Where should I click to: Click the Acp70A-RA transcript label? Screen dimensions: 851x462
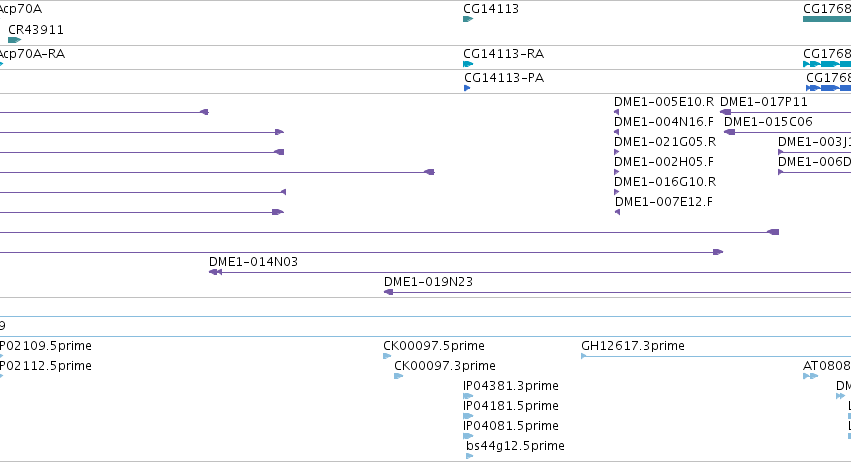coord(32,54)
